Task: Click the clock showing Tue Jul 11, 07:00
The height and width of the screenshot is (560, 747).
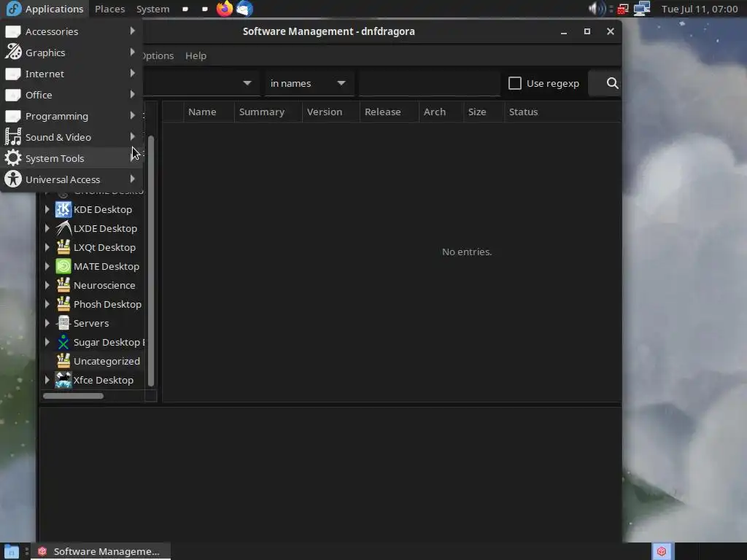Action: click(x=700, y=9)
